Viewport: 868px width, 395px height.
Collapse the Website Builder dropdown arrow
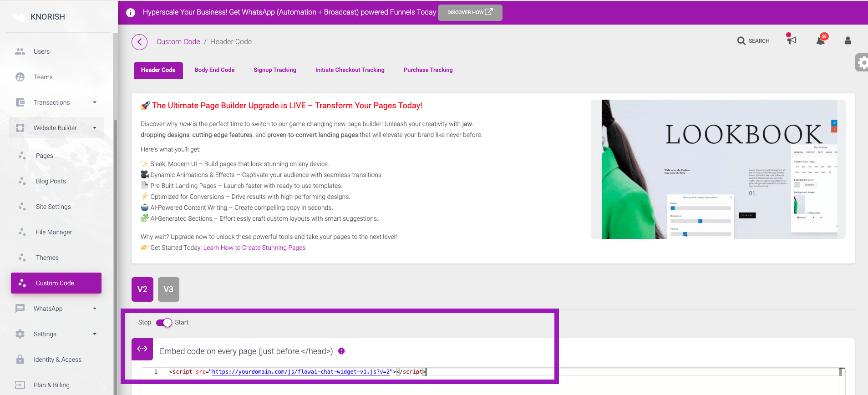coord(95,128)
